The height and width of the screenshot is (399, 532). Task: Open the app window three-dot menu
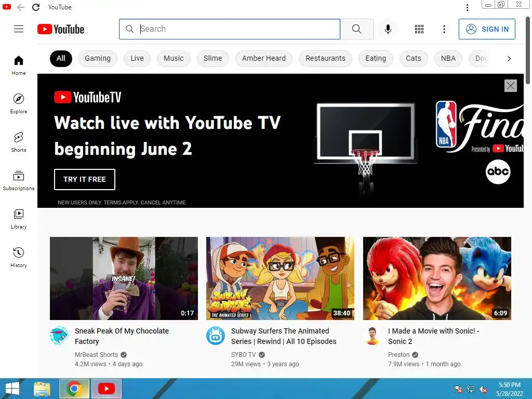coord(467,7)
